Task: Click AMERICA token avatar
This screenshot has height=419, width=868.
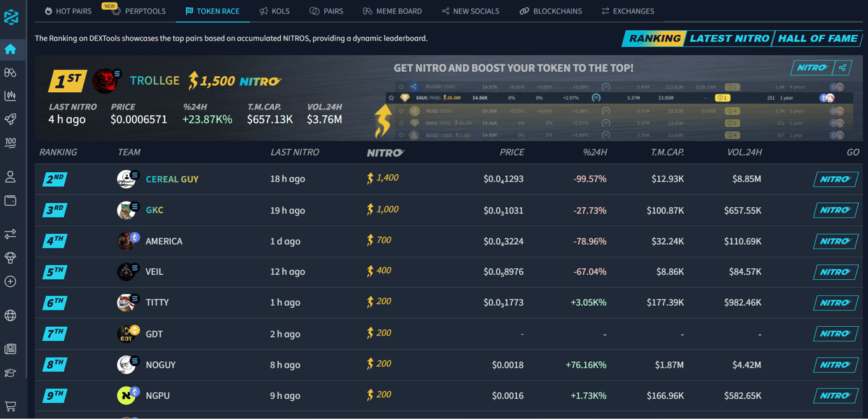Action: [126, 241]
